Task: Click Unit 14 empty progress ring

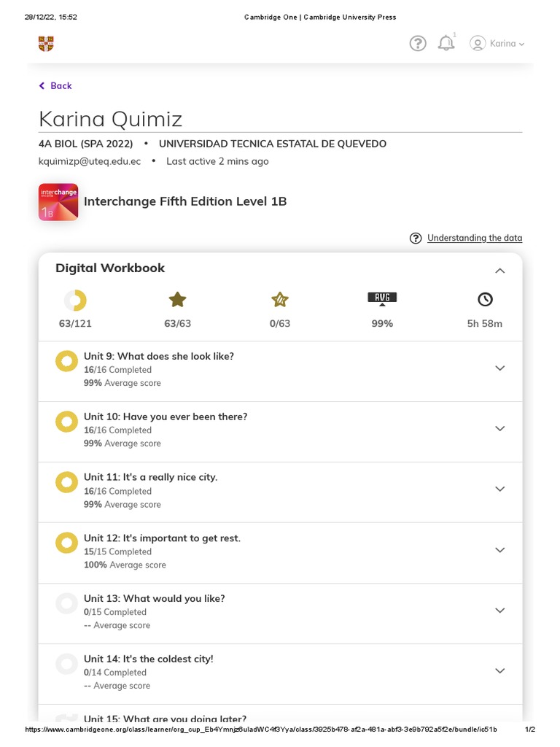Action: tap(66, 664)
